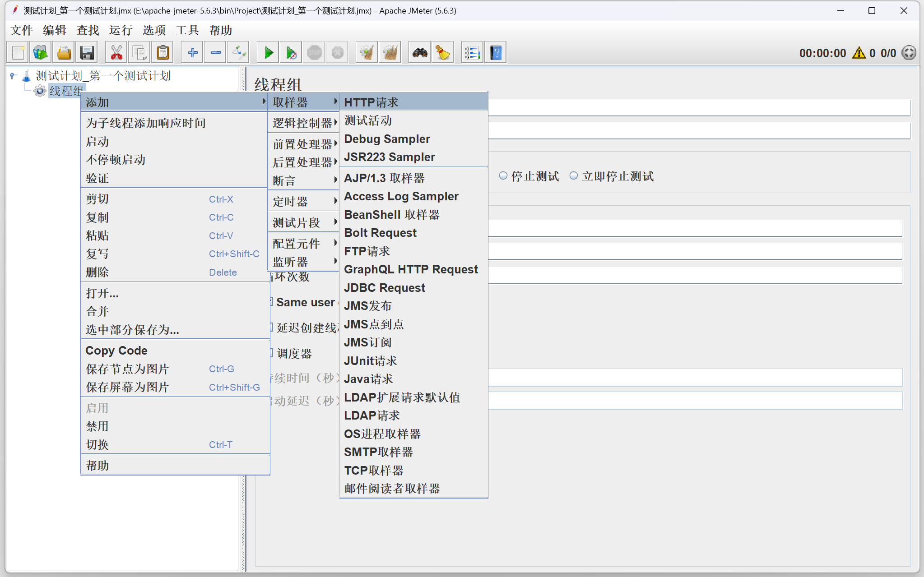The image size is (924, 577).
Task: Collapse all nodes with minus icon
Action: pyautogui.click(x=215, y=53)
